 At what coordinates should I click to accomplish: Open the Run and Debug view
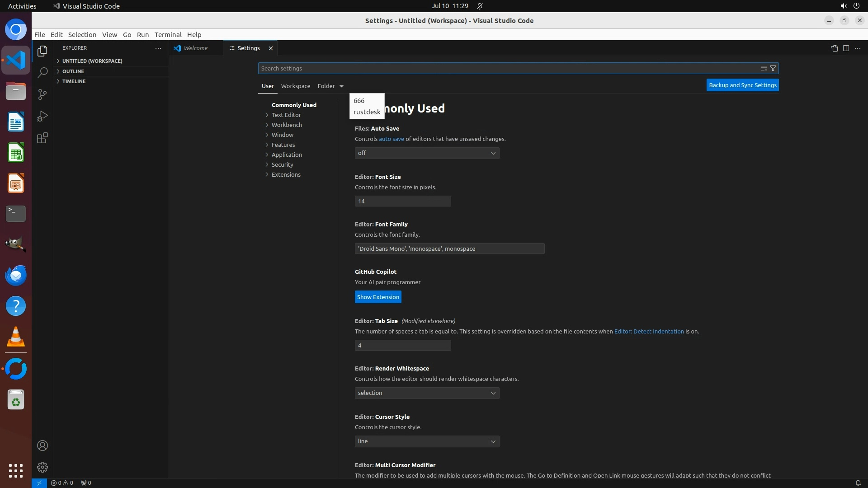click(42, 116)
